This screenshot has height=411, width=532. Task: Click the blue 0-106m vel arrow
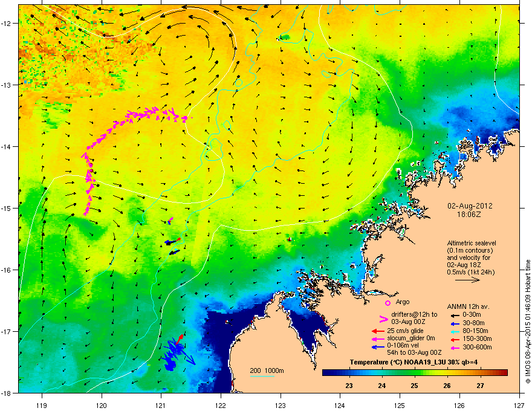[x=378, y=346]
